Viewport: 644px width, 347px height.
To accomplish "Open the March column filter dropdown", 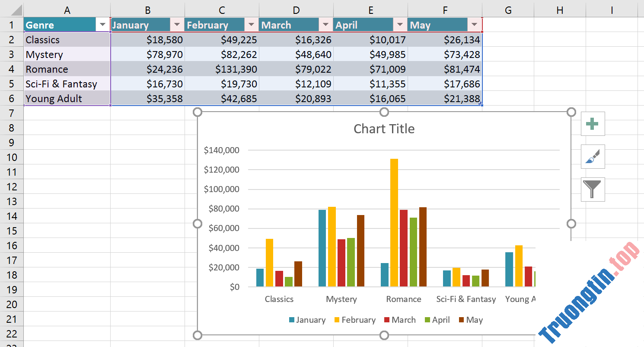I will tap(325, 25).
